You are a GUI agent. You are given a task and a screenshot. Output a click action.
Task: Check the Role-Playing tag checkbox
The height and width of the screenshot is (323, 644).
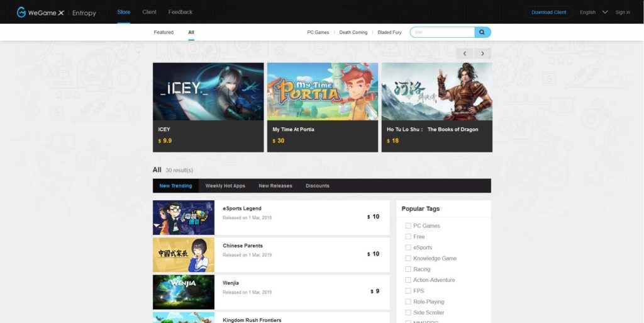click(408, 302)
